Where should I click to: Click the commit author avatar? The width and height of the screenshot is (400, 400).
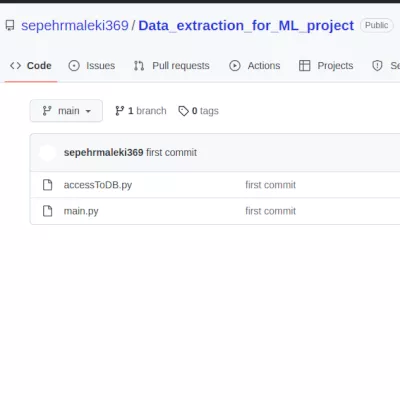point(47,153)
